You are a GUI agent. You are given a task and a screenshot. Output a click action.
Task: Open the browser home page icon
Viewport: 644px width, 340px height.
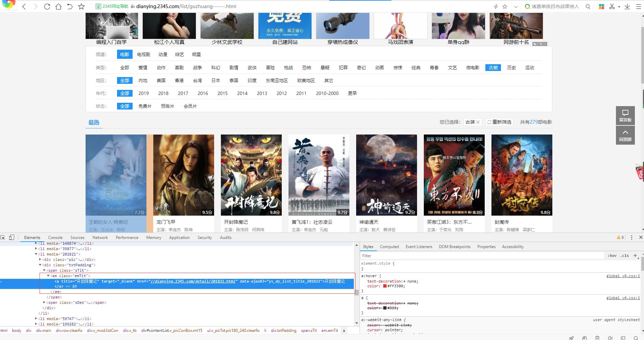pos(59,6)
